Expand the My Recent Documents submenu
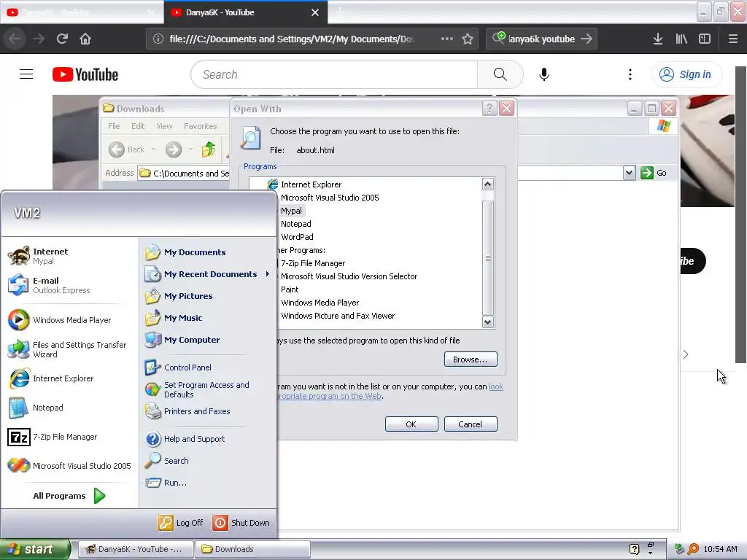The height and width of the screenshot is (560, 747). pos(208,274)
